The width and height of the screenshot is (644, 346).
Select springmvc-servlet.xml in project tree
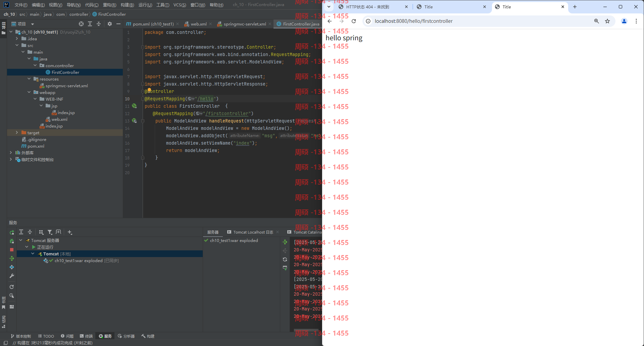[66, 86]
